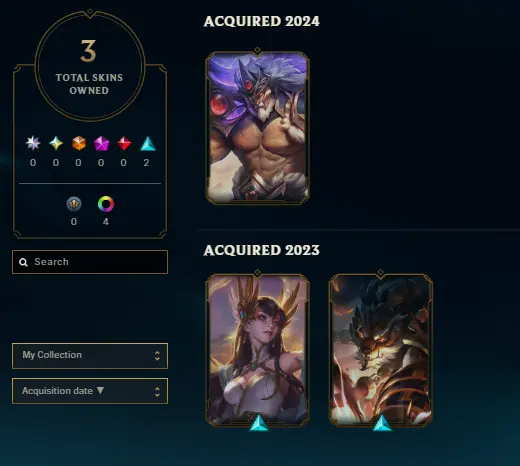Open the Acquisition date sort dropdown
Screen dimensions: 520x466
pos(90,391)
